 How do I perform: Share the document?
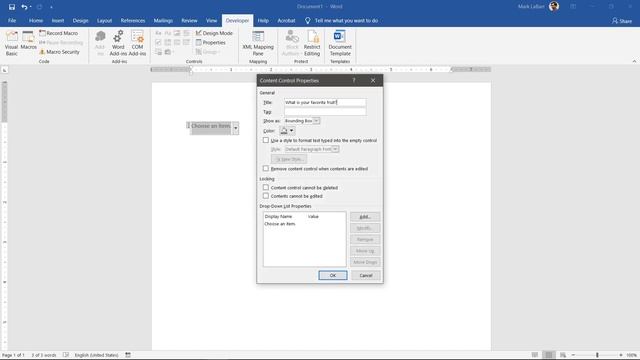pos(622,21)
